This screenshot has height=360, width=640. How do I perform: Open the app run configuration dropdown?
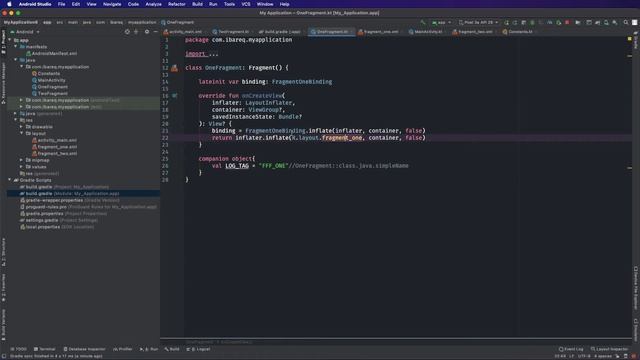[x=442, y=22]
